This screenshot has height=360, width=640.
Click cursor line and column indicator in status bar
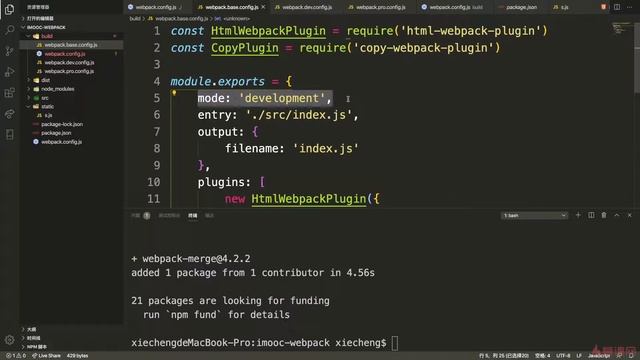(504, 356)
